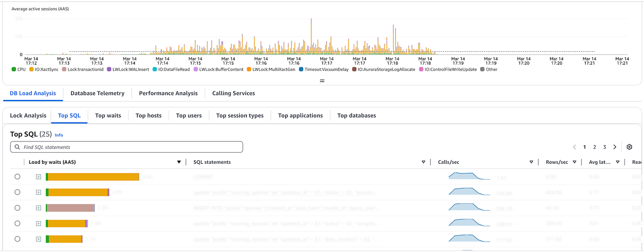Expand the first SQL row plus icon
Viewport: 644px width, 252px height.
(39, 177)
